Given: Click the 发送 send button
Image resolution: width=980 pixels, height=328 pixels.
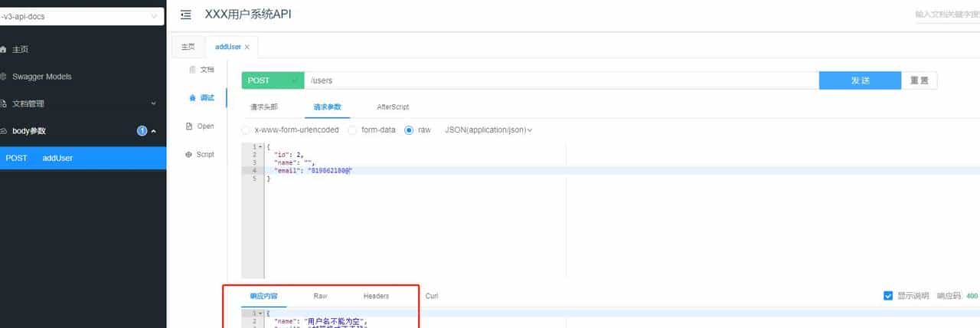Looking at the screenshot, I should (x=860, y=80).
